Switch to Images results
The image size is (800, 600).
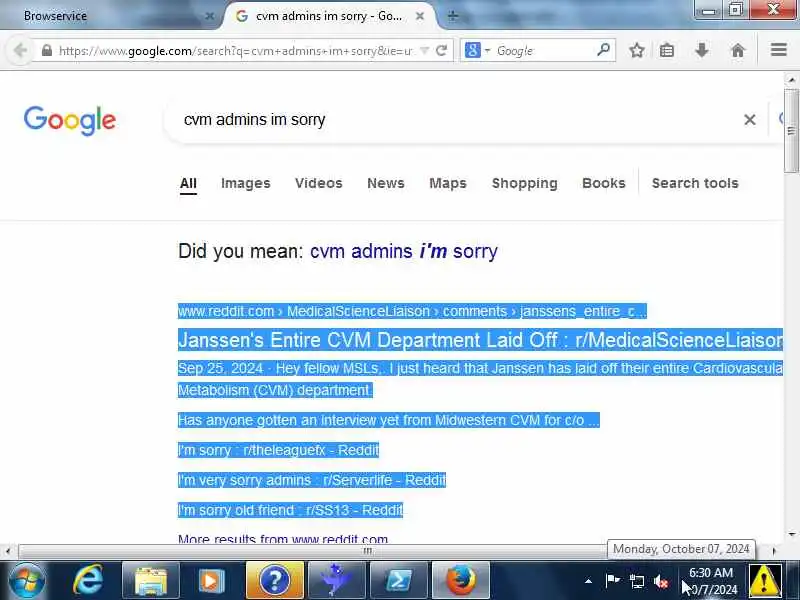coord(245,183)
